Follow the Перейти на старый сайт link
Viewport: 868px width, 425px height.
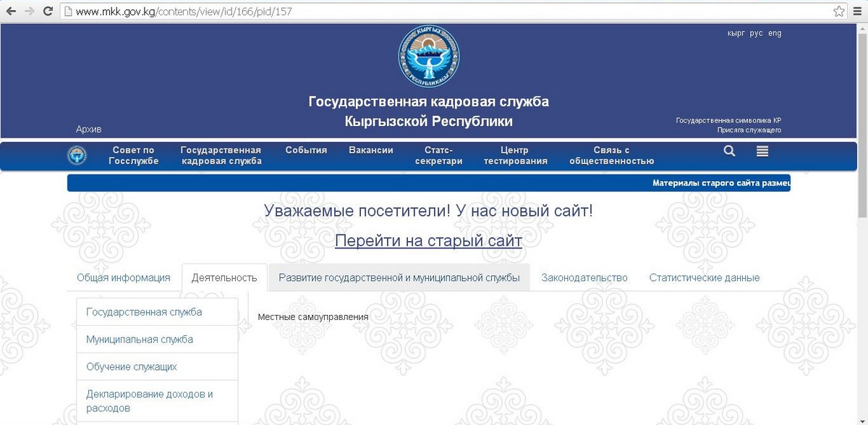(x=428, y=240)
